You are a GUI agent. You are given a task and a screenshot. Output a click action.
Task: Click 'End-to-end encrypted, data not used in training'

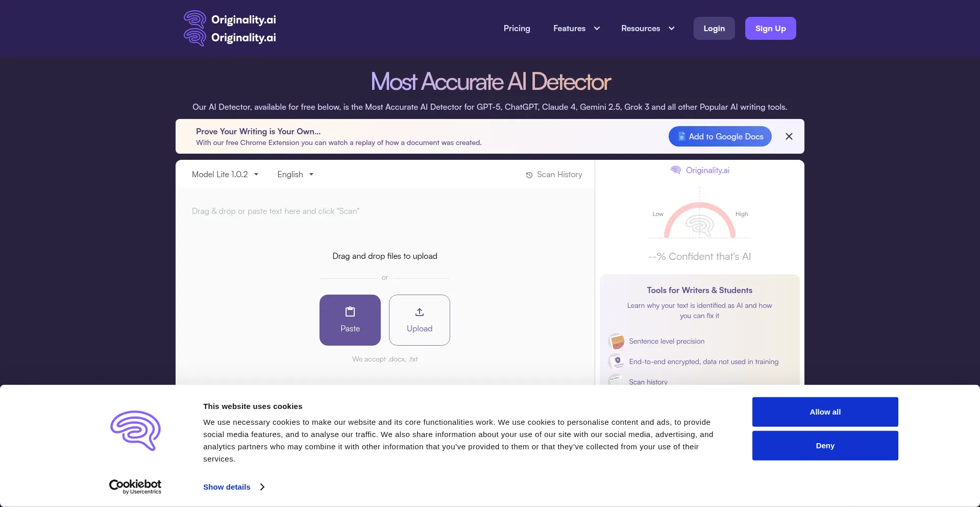pos(704,361)
